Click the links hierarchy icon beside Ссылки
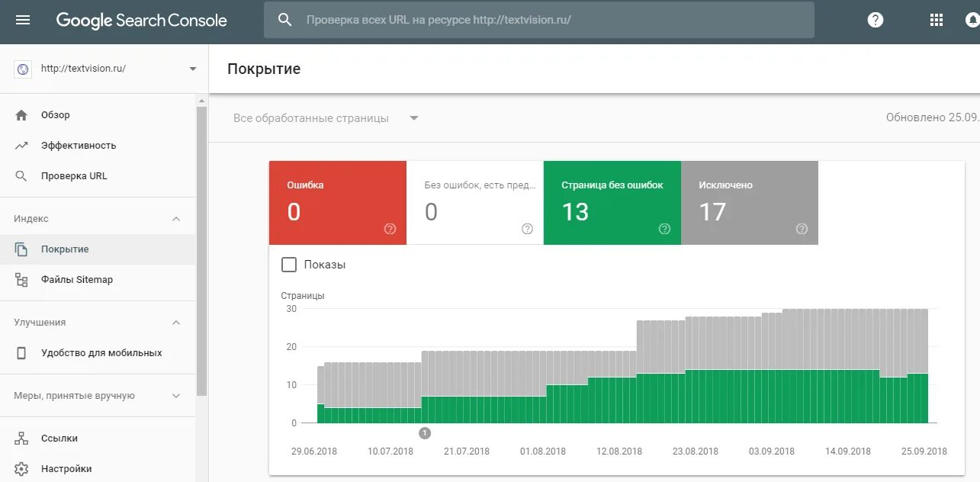Viewport: 980px width, 482px height. (21, 439)
